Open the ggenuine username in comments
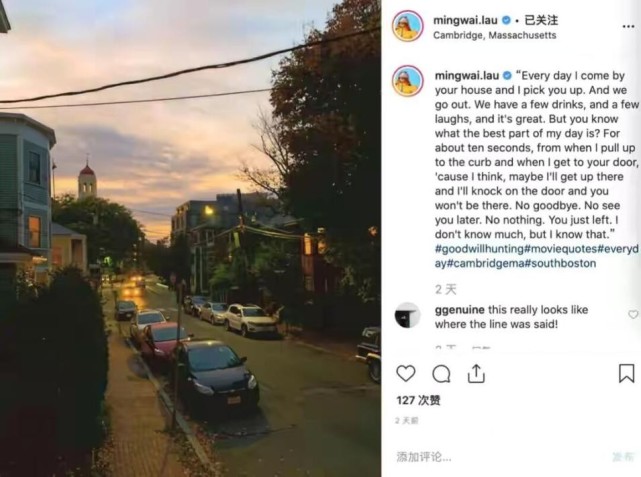The width and height of the screenshot is (641, 477). [459, 310]
